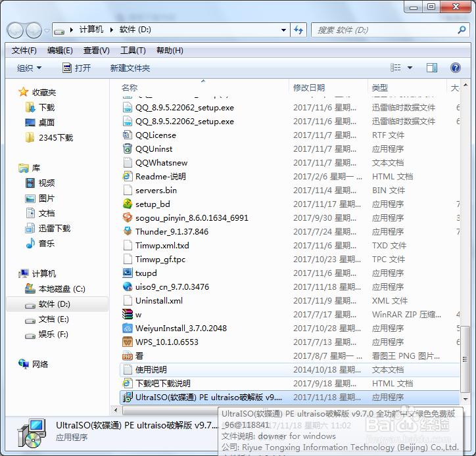Expand the address bar history dropdown
This screenshot has width=476, height=456.
(283, 30)
